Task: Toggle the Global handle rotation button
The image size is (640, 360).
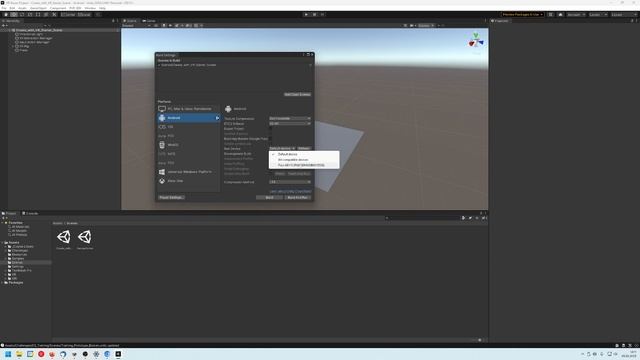Action: (x=84, y=14)
